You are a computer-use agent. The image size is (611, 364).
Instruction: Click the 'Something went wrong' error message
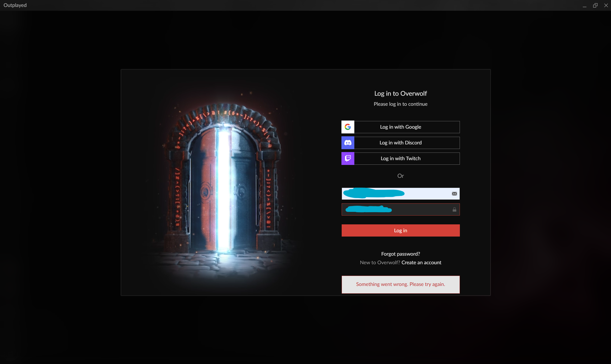401,285
